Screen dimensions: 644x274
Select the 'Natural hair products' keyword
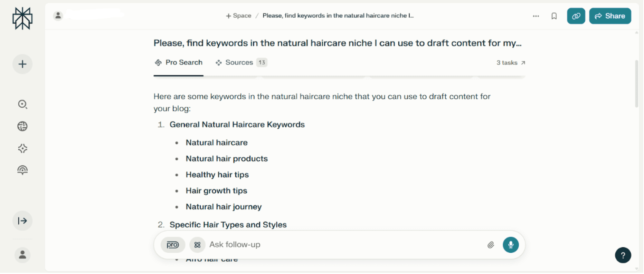(227, 159)
